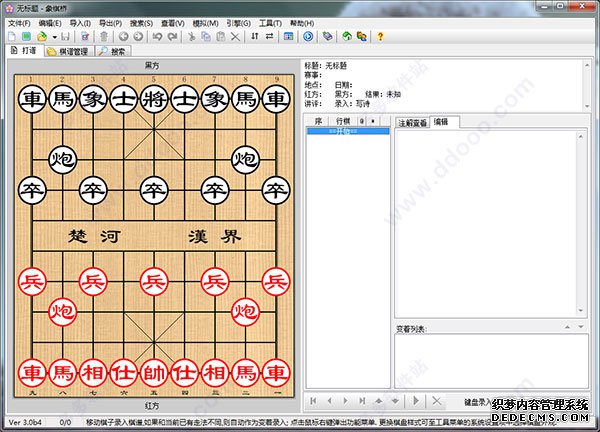This screenshot has height=432, width=600.
Task: Click the green board setup toolbar icon
Action: click(x=26, y=37)
